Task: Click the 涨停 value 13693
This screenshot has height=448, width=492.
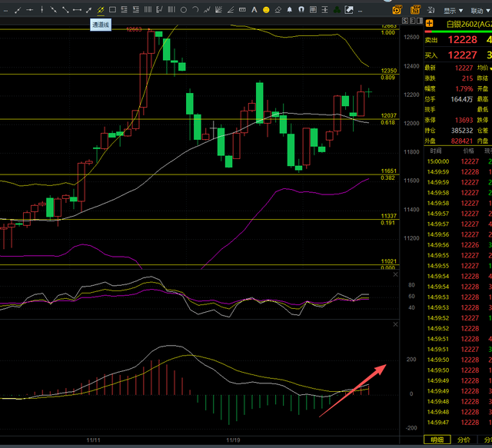Action: coord(464,120)
